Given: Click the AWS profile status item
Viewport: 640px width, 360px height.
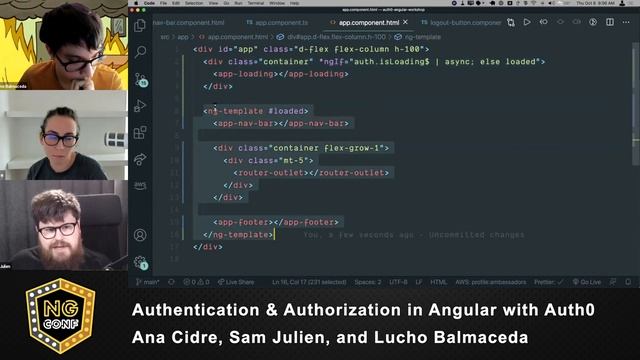Looking at the screenshot, I should [x=491, y=282].
